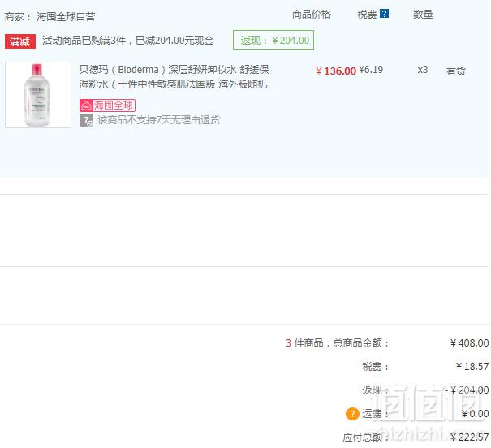This screenshot has height=448, width=491.
Task: Click the summary 返现 label
Action: (x=375, y=390)
